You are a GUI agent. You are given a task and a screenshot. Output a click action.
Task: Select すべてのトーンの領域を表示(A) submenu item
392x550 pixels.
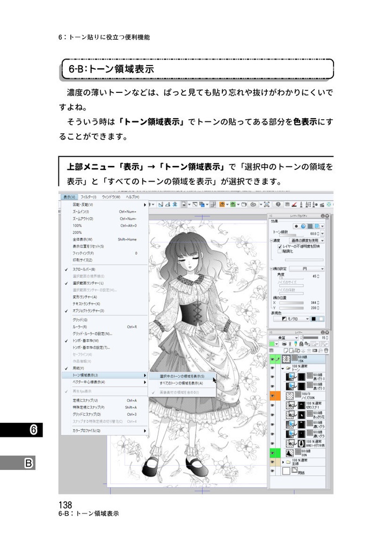[182, 383]
